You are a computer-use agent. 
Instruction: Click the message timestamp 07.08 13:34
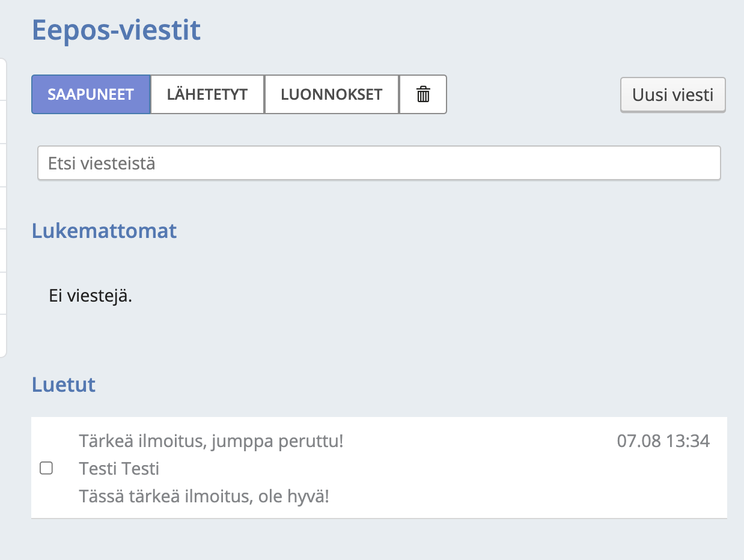point(663,441)
